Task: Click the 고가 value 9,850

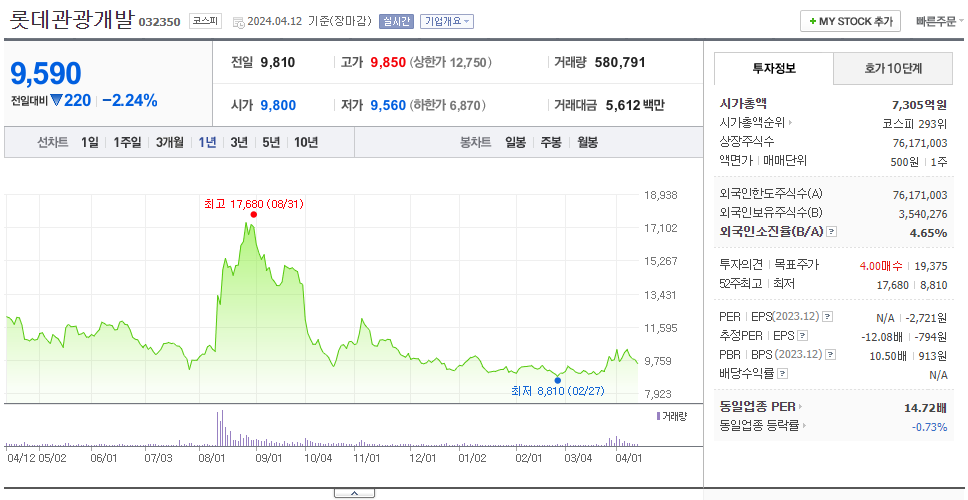Action: pyautogui.click(x=388, y=62)
